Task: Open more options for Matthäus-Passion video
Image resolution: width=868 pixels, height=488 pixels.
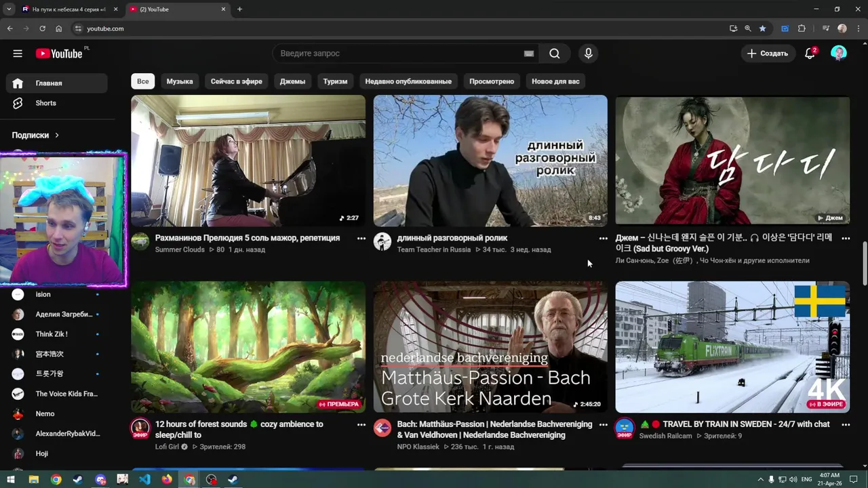Action: (604, 425)
